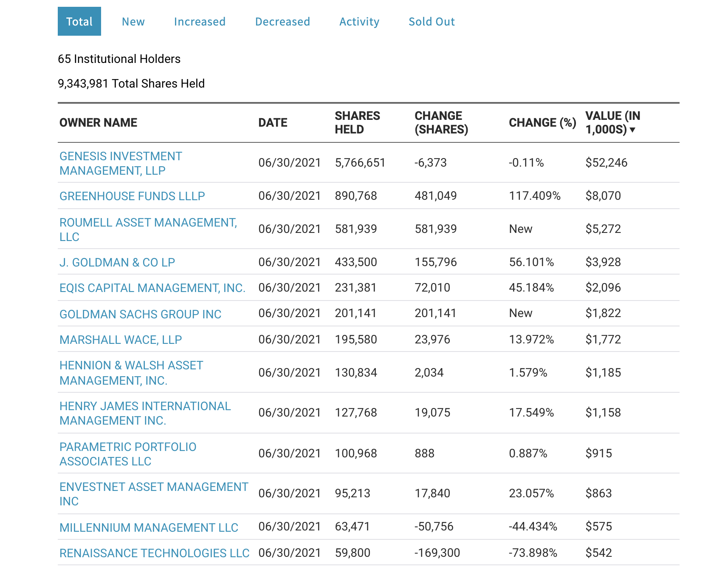728x567 pixels.
Task: Select the $8,070 value cell
Action: tap(603, 196)
